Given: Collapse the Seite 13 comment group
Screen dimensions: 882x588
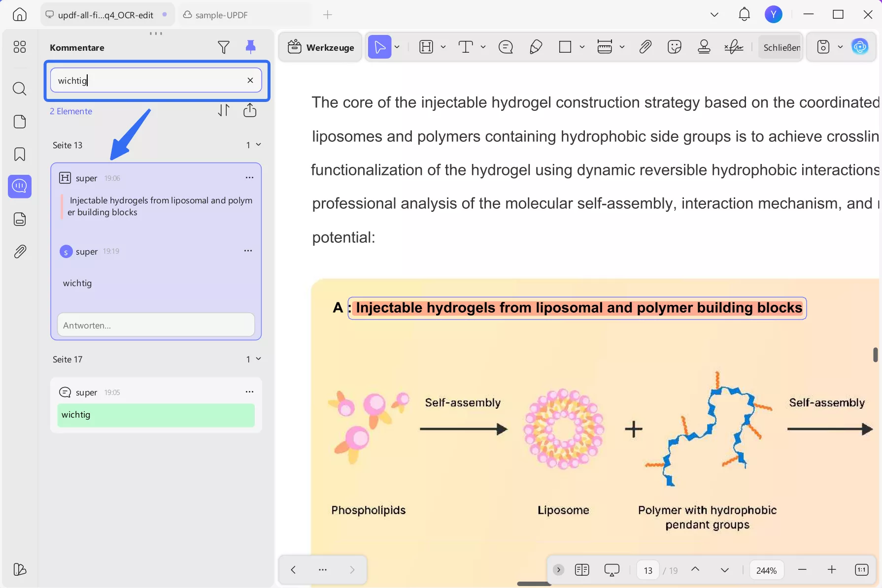Looking at the screenshot, I should pos(258,145).
